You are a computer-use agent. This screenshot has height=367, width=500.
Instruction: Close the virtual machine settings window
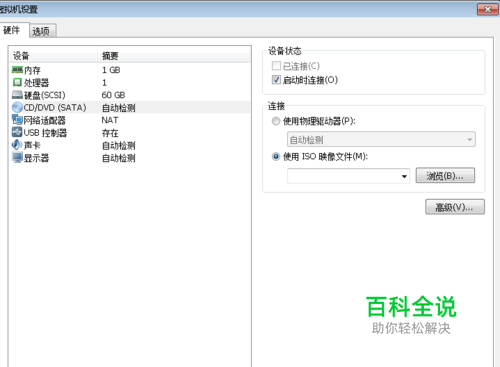487,9
